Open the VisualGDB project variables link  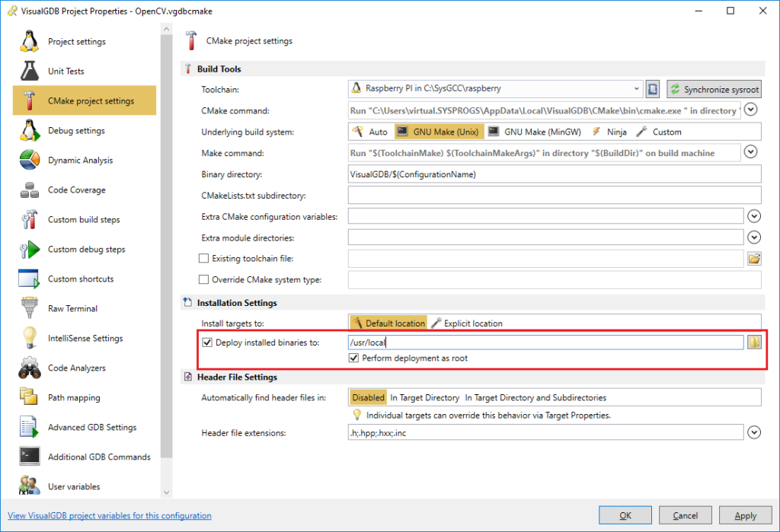[110, 515]
